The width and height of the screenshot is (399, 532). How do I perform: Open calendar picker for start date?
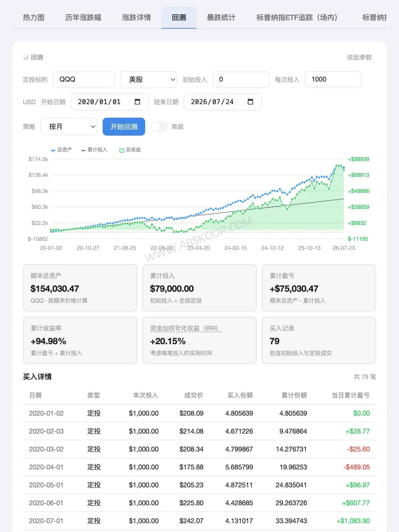[x=137, y=102]
